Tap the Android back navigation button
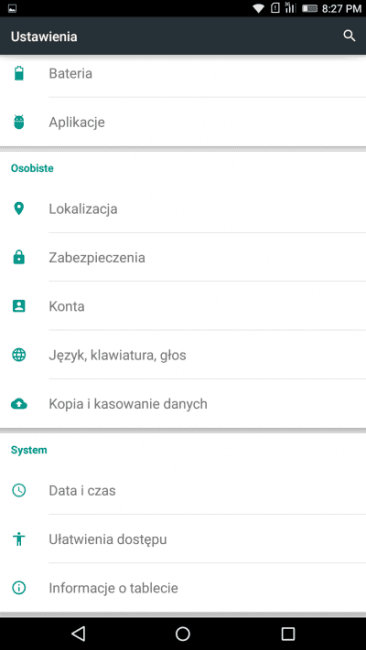The width and height of the screenshot is (366, 650). [x=78, y=633]
